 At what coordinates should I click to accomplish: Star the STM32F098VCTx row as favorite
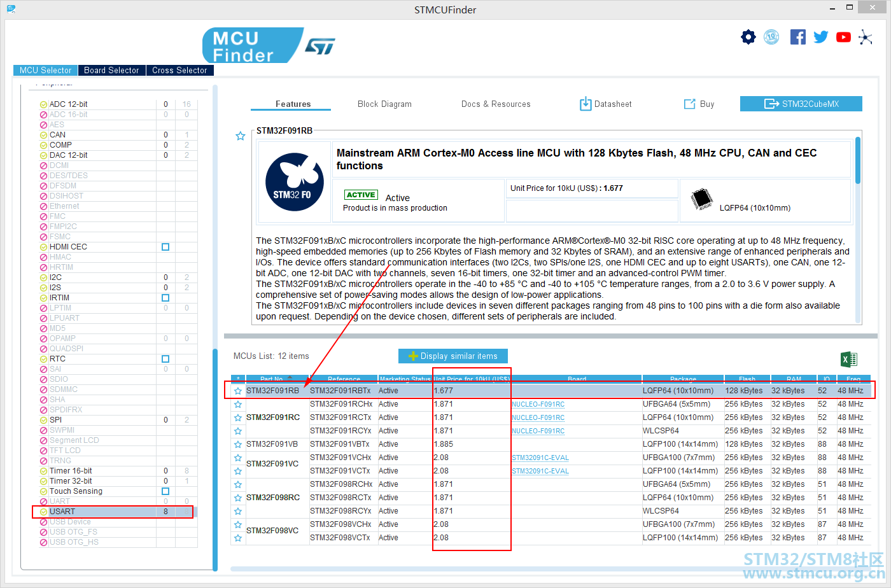tap(238, 538)
